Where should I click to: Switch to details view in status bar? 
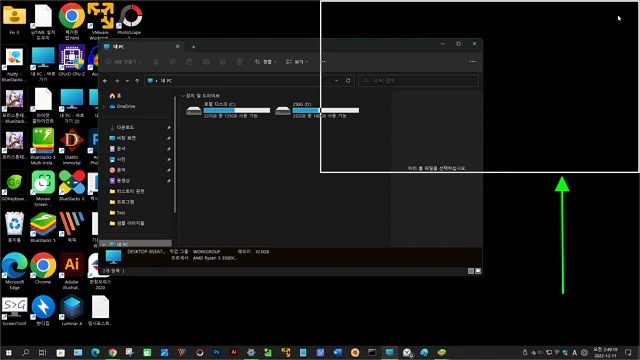(471, 271)
